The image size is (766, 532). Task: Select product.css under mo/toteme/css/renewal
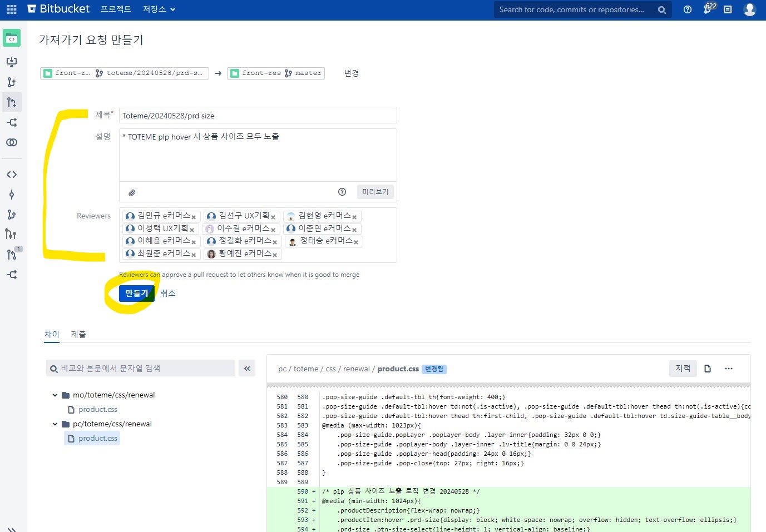tap(98, 410)
